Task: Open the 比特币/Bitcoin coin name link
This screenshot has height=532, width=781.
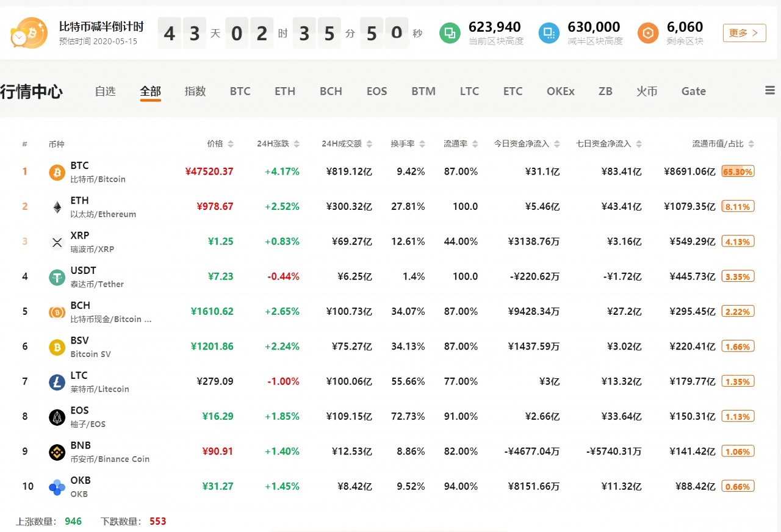Action: click(98, 179)
